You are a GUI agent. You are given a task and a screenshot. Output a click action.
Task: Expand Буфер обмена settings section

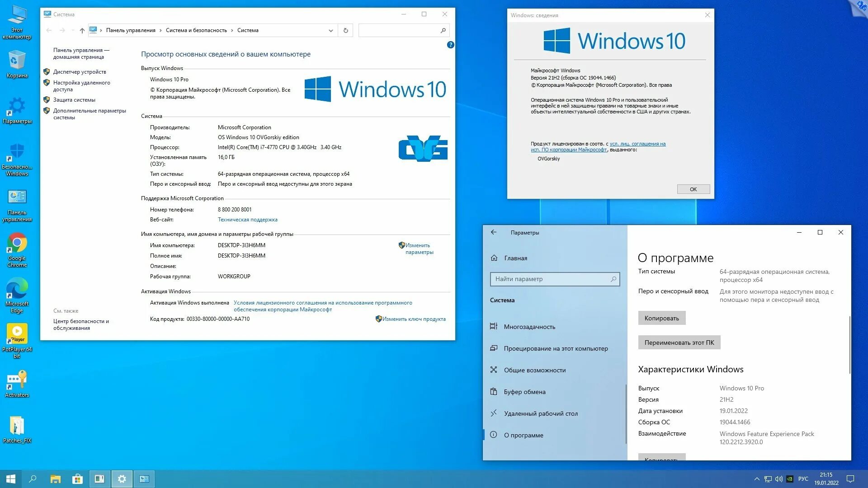[x=524, y=391]
